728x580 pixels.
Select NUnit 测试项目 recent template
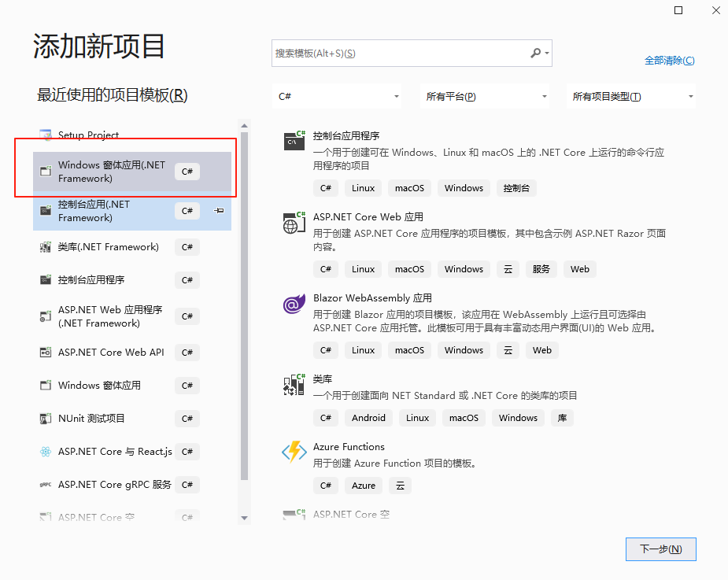point(132,419)
